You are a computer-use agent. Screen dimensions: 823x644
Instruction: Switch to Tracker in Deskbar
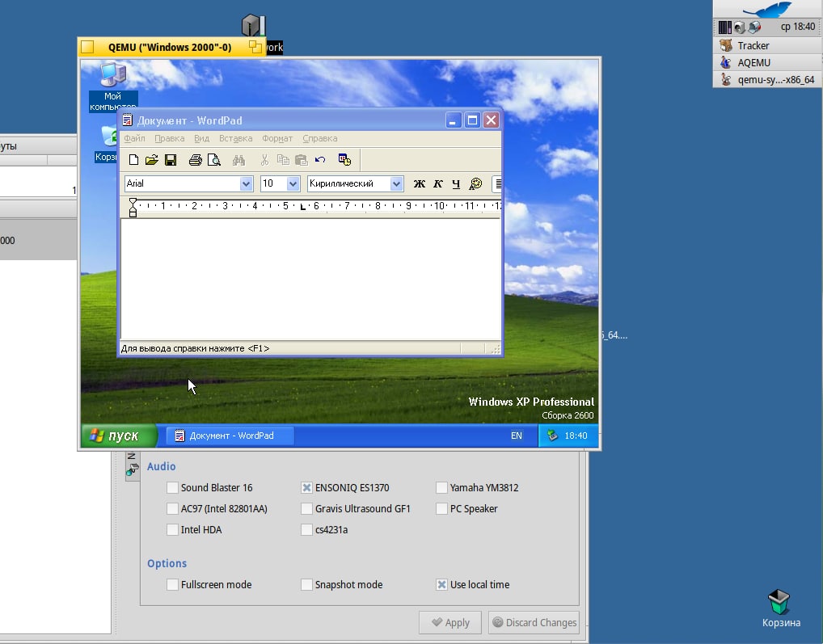coord(767,45)
